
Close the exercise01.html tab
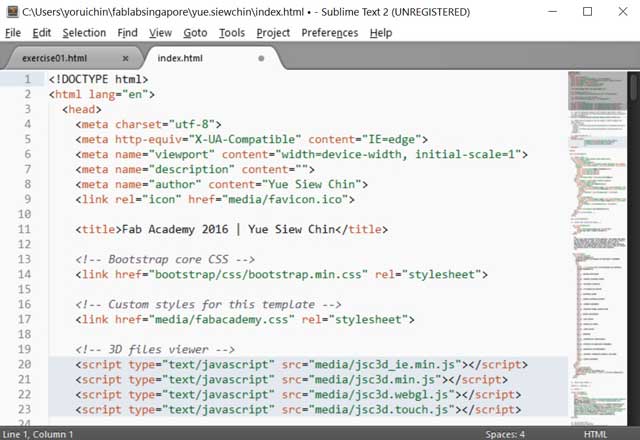pyautogui.click(x=125, y=58)
